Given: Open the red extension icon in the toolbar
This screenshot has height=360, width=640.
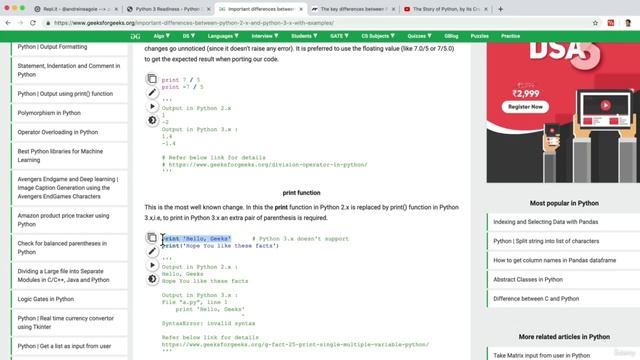Looking at the screenshot, I should (x=611, y=23).
